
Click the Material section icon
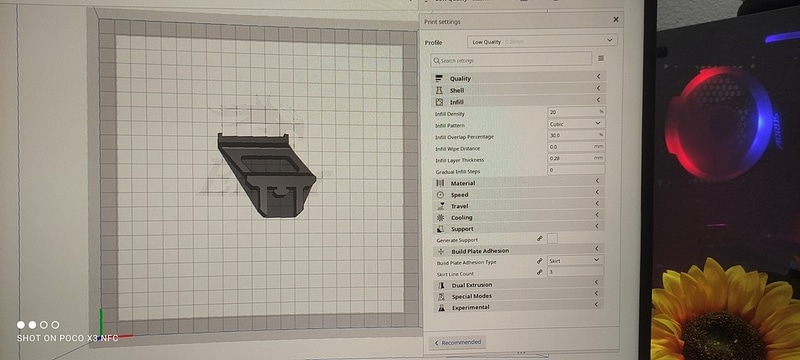click(x=440, y=183)
